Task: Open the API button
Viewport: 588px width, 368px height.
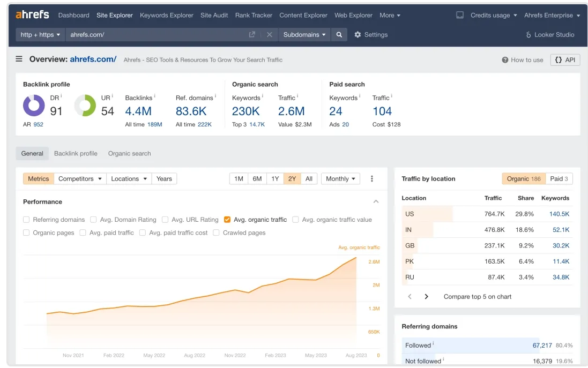Action: (x=565, y=60)
